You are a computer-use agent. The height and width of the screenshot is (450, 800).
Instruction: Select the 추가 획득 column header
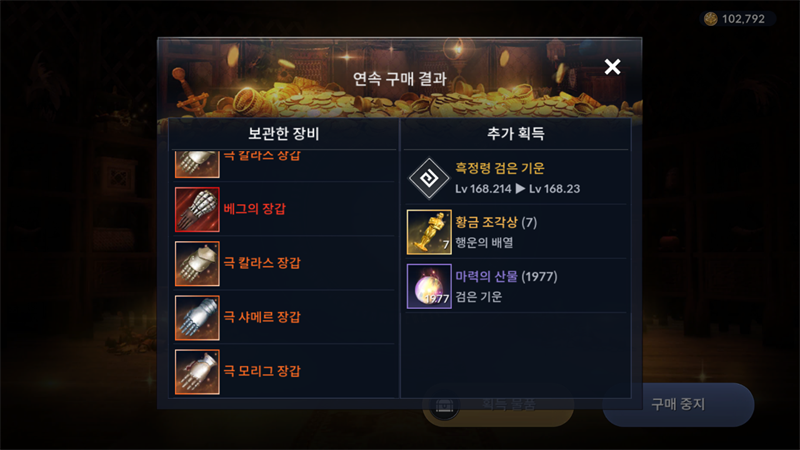[516, 134]
